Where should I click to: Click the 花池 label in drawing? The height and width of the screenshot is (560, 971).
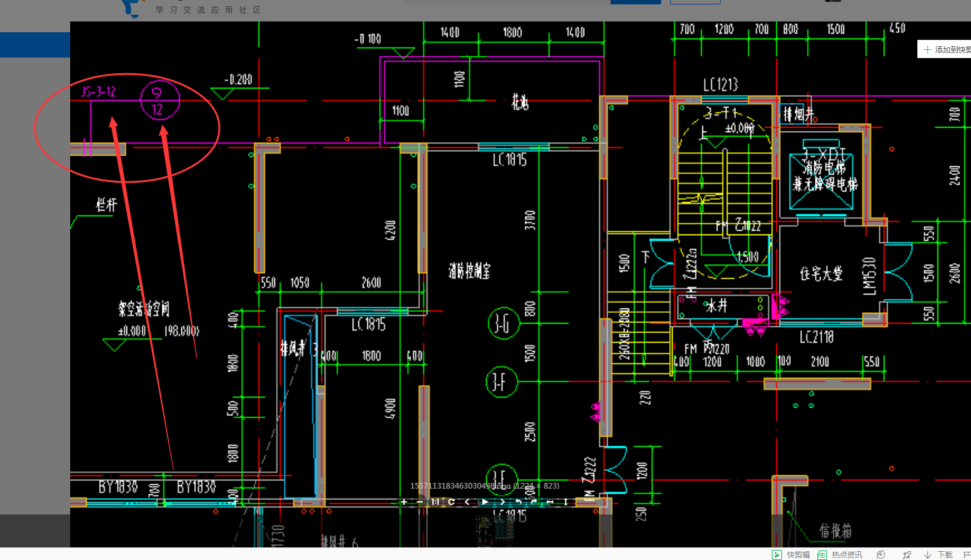pos(520,102)
